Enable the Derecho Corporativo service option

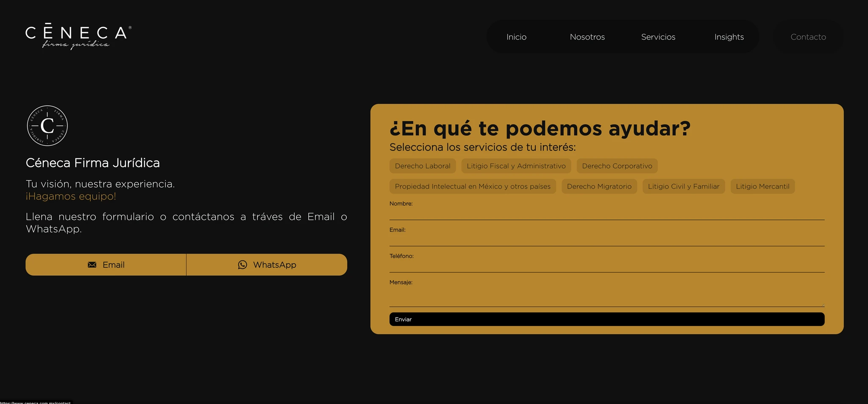click(617, 166)
